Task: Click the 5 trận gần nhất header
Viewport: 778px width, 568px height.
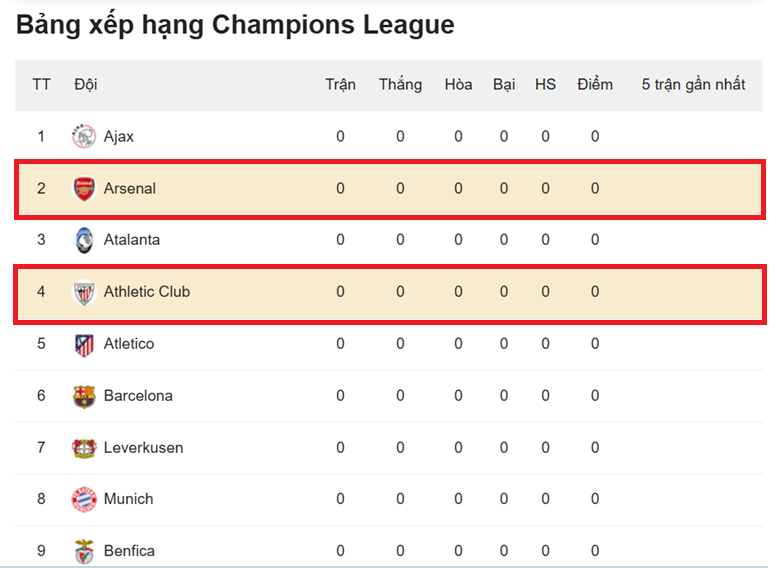Action: (693, 85)
